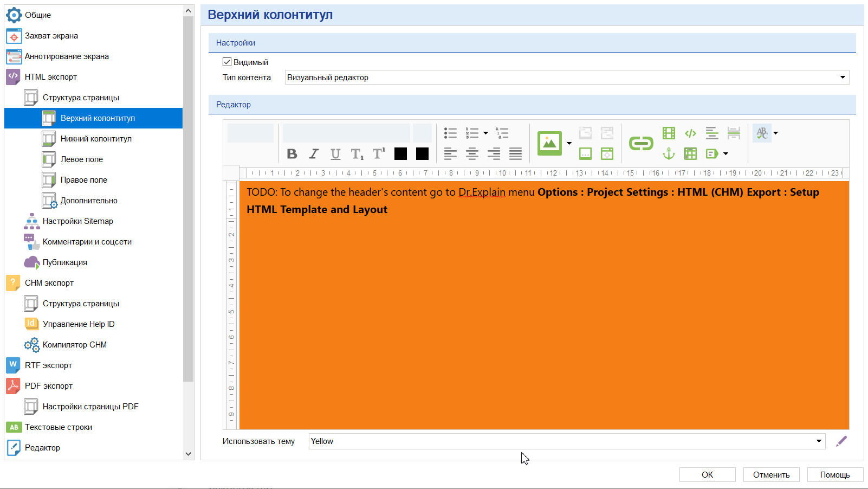Click the green tag variable icon
This screenshot has height=489, width=868.
coord(712,154)
